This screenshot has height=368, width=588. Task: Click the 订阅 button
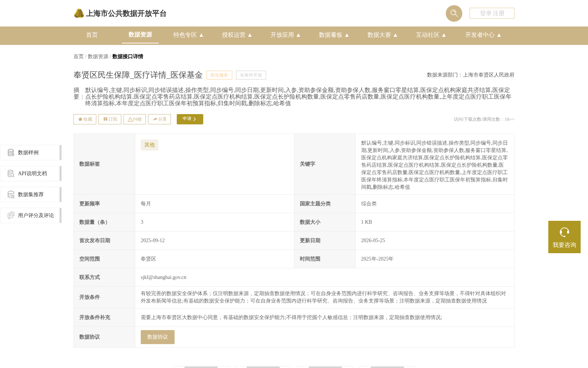[x=110, y=119]
